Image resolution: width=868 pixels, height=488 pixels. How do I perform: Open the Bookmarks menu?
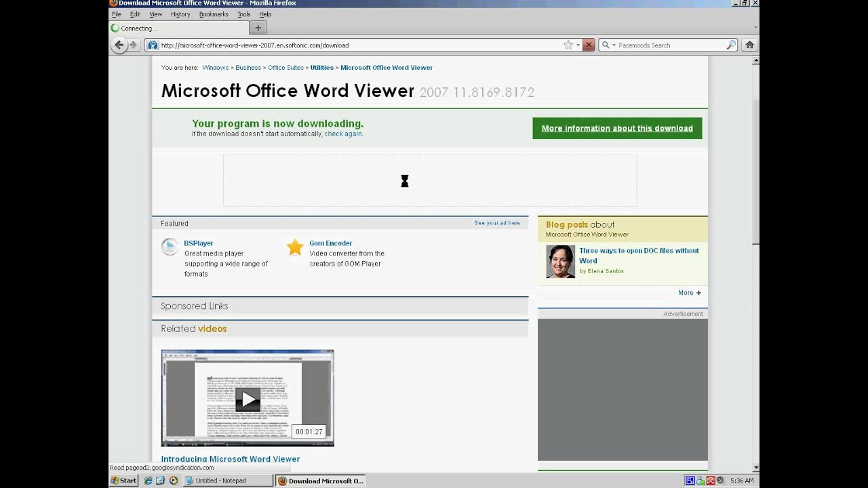point(214,14)
